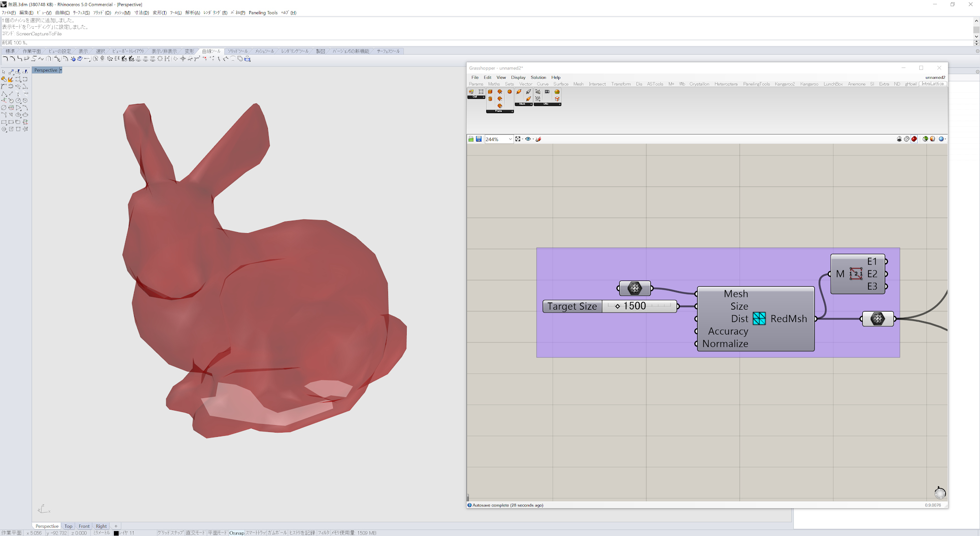Click the mesh edges component icon
This screenshot has height=536, width=980.
click(x=856, y=274)
